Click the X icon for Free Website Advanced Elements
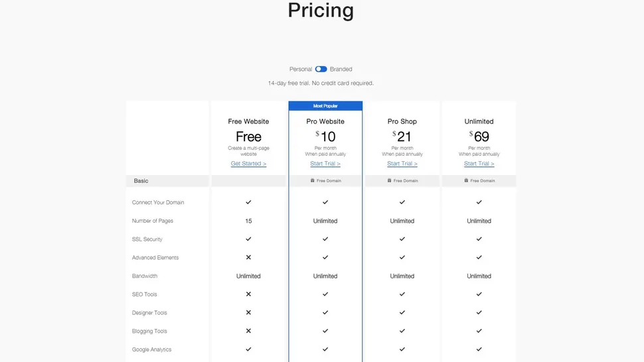This screenshot has height=362, width=644. tap(248, 257)
